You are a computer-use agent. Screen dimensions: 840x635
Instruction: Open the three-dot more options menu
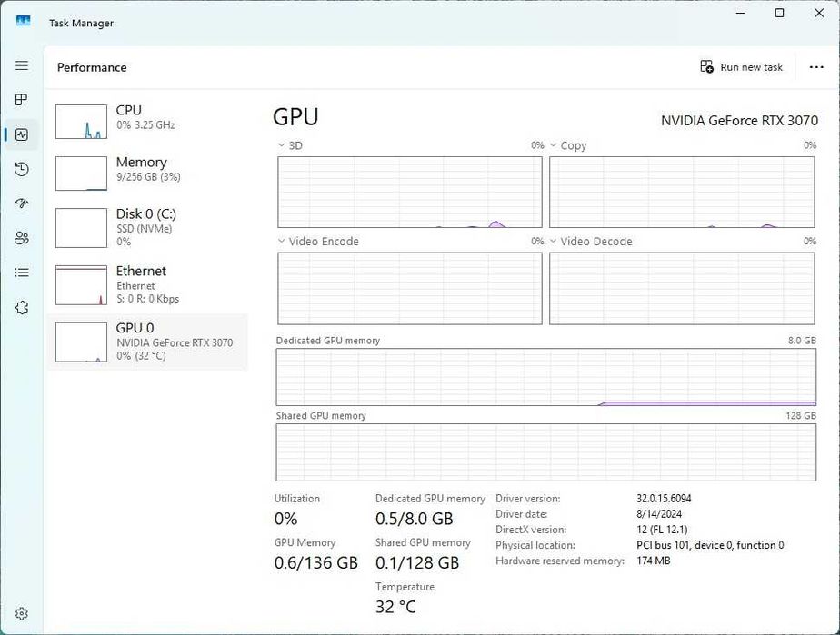[816, 67]
